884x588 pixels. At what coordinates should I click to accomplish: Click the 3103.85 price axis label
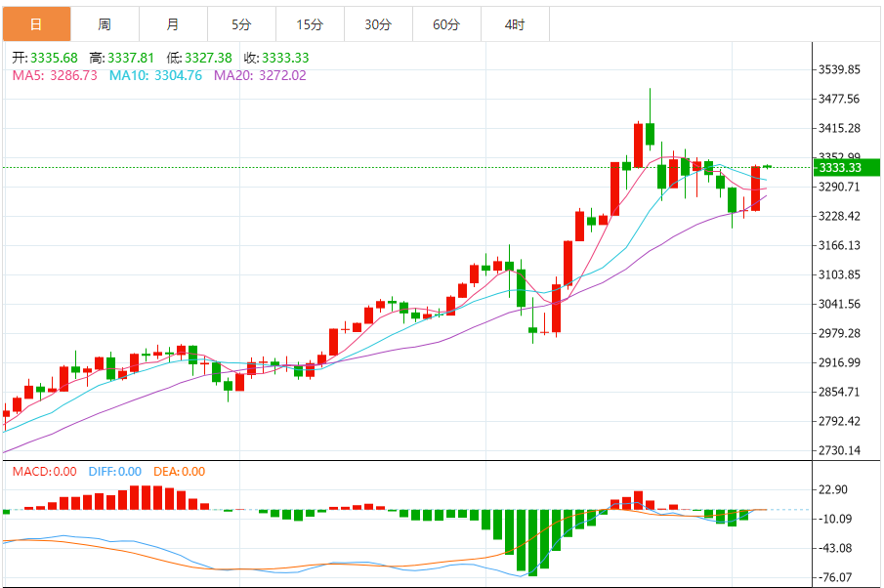[x=839, y=274]
